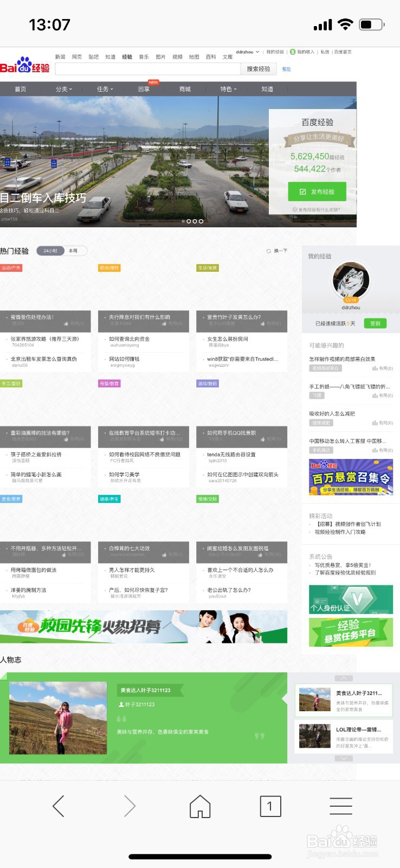Click the 有用 bar icon for 手工折纸 entry

tap(375, 395)
